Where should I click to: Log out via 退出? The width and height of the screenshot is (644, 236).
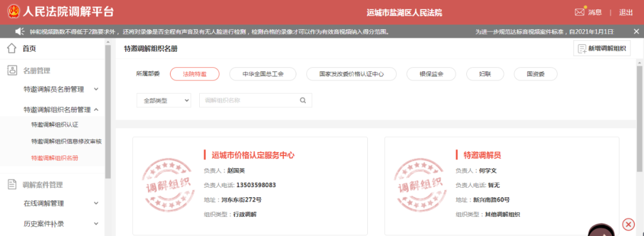(x=626, y=13)
